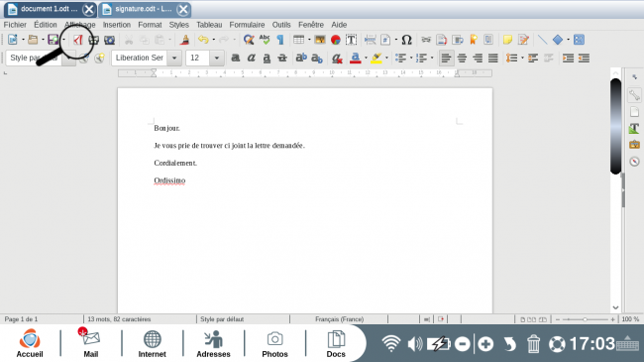The height and width of the screenshot is (362, 644).
Task: Open Mail from the bottom bar
Action: coord(91,343)
